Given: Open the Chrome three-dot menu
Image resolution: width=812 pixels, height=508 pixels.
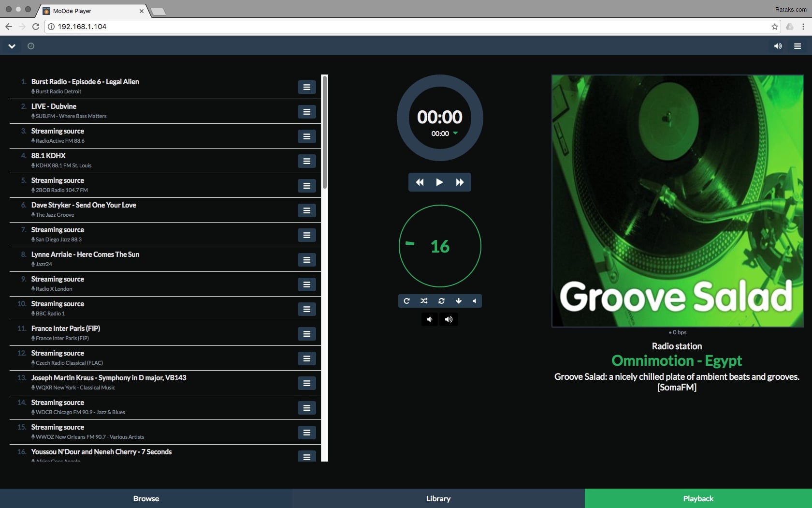Looking at the screenshot, I should [803, 27].
